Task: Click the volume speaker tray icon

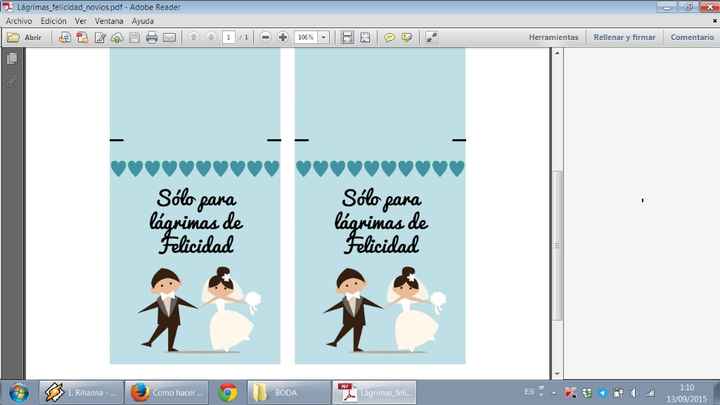Action: (x=634, y=393)
